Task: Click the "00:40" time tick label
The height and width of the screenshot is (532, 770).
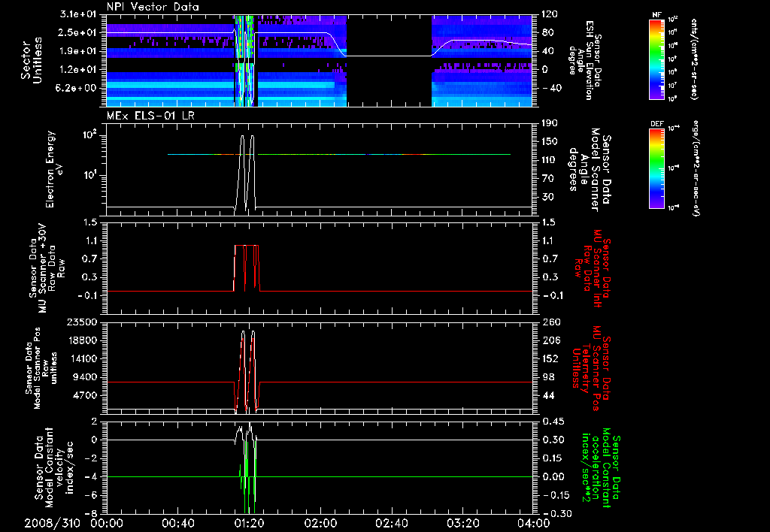Action: click(177, 523)
